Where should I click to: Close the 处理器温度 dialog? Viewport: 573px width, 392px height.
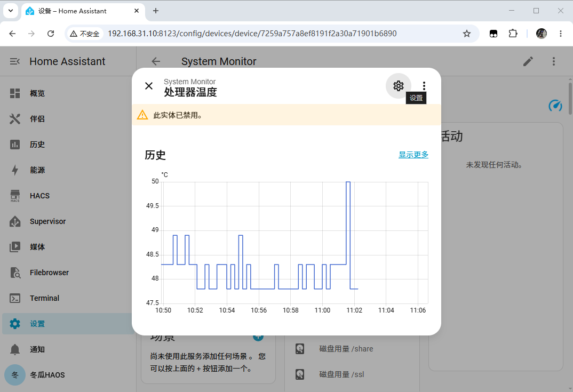coord(149,86)
